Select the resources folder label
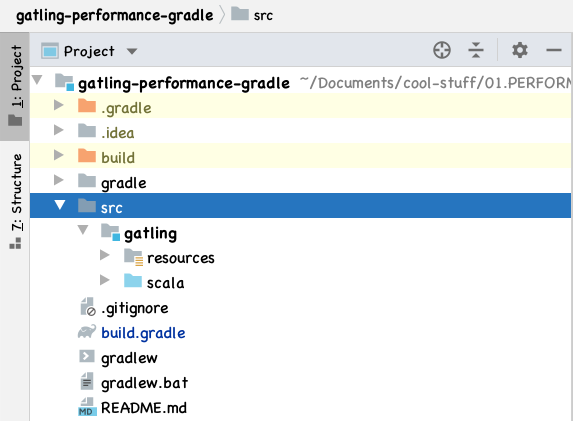 pyautogui.click(x=181, y=258)
